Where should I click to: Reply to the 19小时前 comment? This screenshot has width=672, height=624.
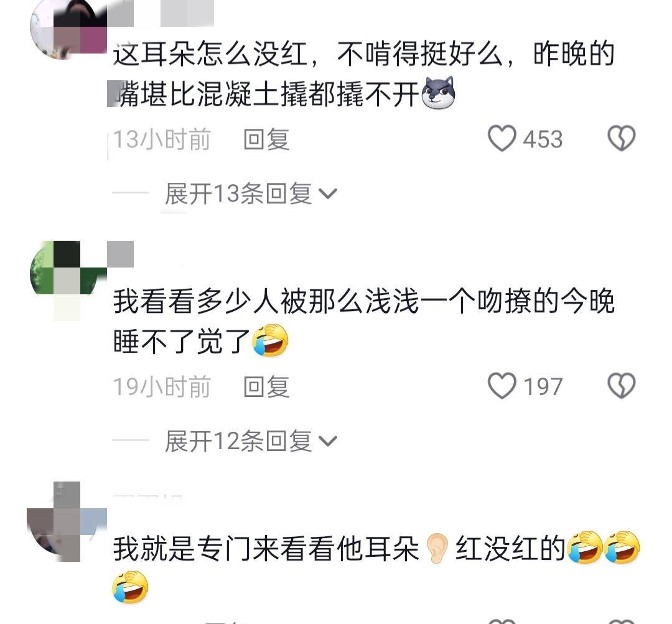point(266,386)
